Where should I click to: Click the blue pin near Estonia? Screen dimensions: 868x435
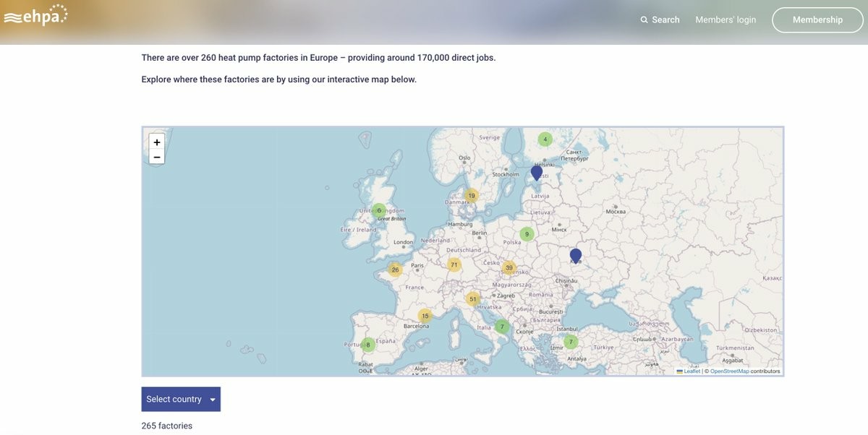coord(537,173)
